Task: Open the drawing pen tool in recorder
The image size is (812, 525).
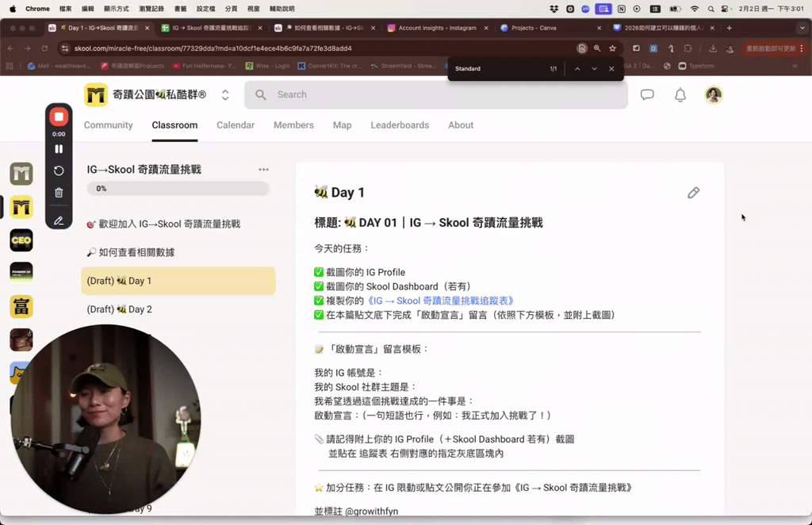Action: click(59, 220)
